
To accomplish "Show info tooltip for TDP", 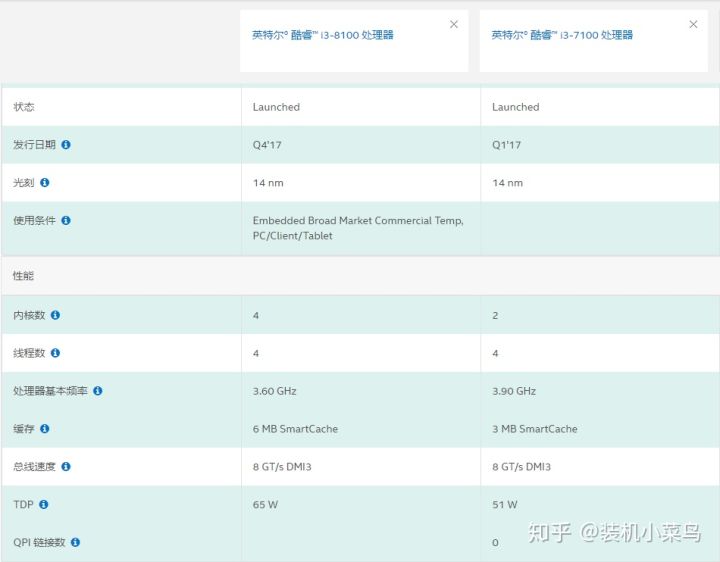I will click(x=44, y=505).
